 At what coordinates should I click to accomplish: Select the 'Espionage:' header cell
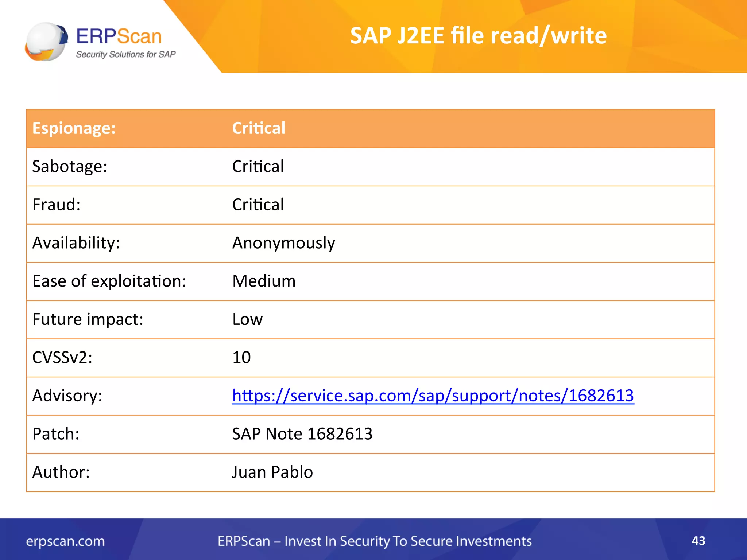click(x=74, y=128)
